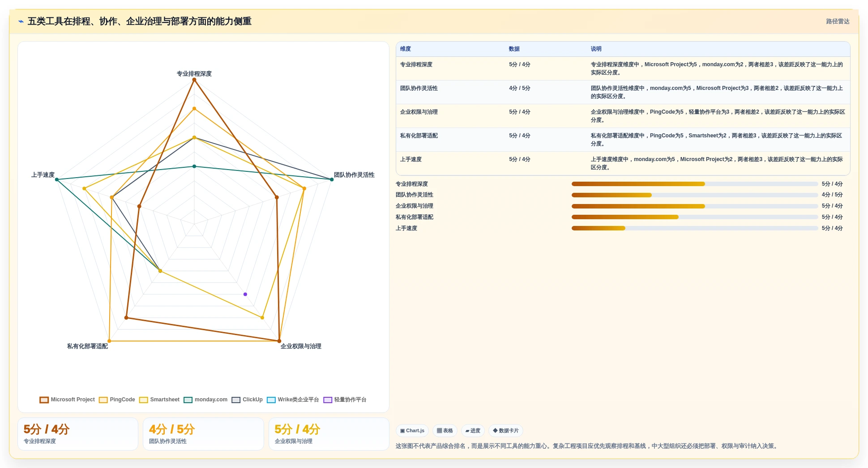Click the Chart.js chip
The image size is (868, 468).
point(412,431)
